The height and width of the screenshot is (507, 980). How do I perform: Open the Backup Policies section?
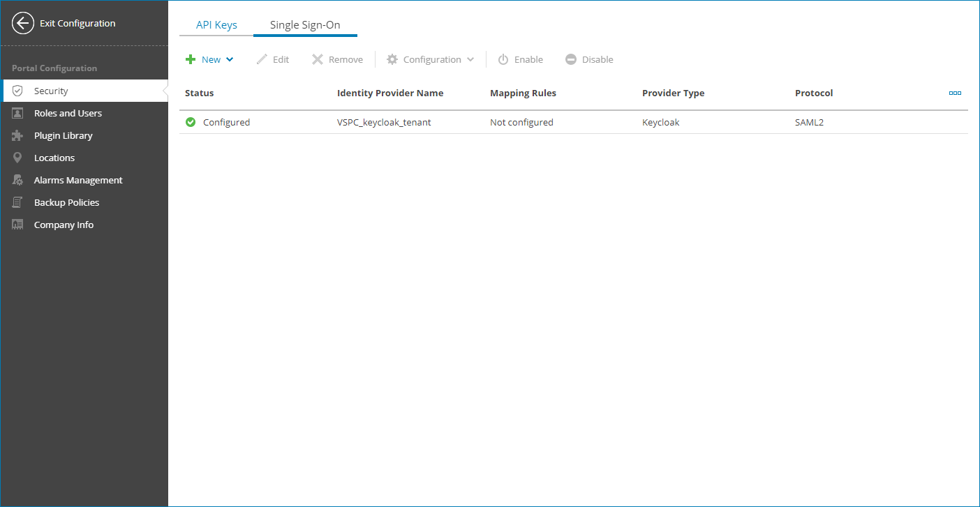(66, 202)
